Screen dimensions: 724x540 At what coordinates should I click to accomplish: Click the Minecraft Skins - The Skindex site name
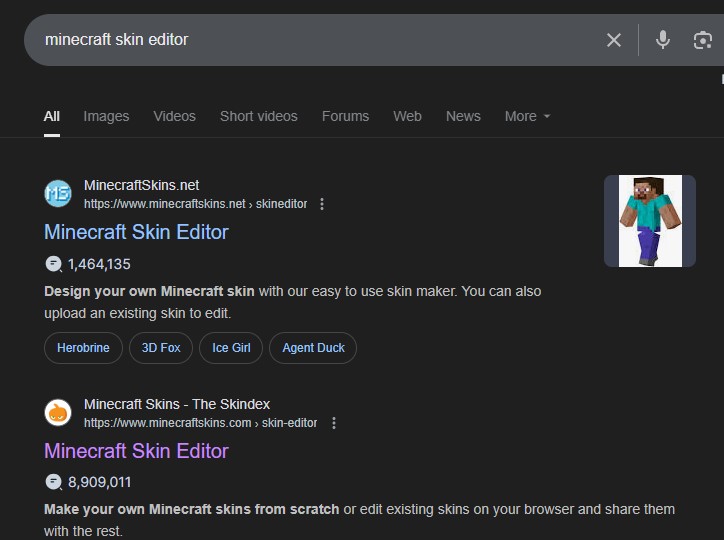click(x=177, y=404)
